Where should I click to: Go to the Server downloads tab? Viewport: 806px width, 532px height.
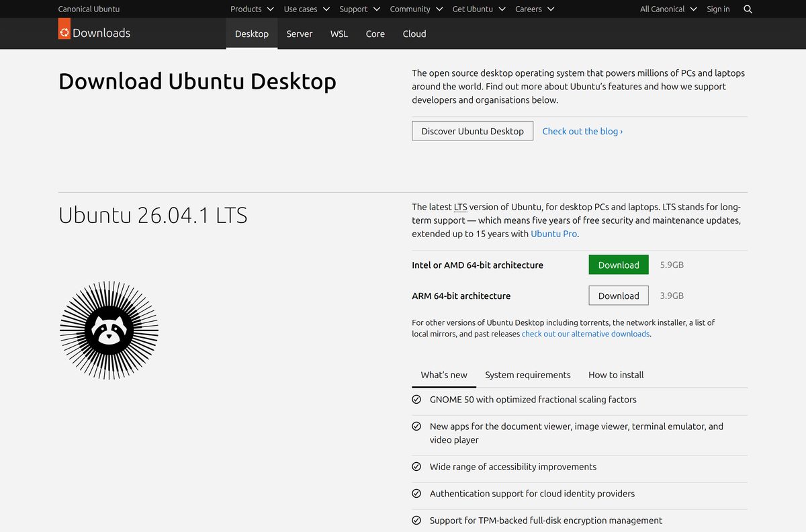pos(300,34)
